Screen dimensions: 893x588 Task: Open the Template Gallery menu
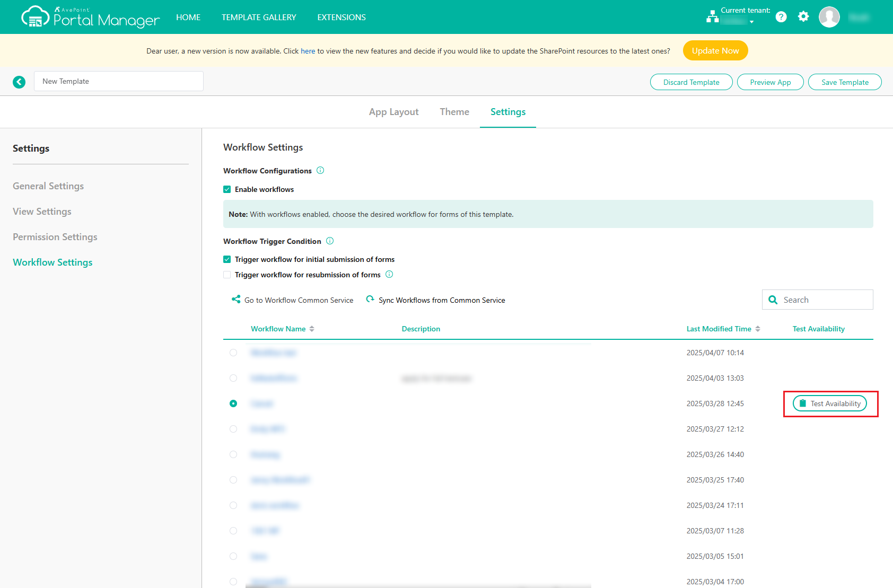[x=259, y=17]
